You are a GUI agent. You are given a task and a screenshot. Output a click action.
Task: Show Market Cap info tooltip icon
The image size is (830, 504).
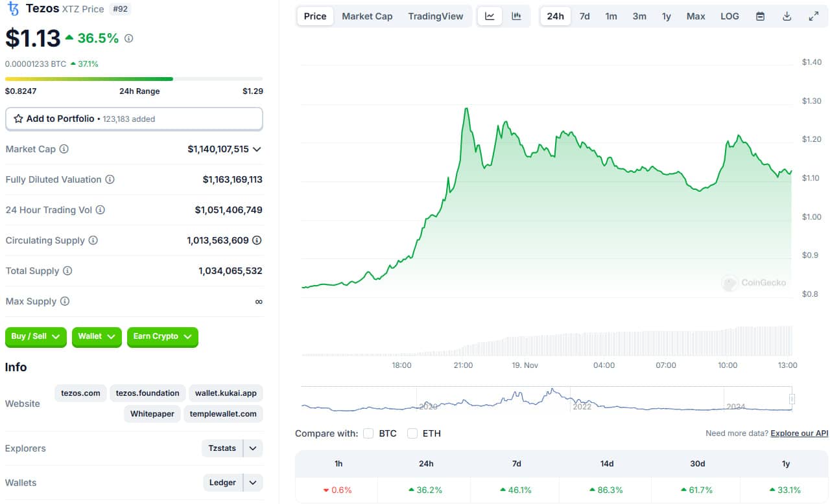pyautogui.click(x=64, y=149)
